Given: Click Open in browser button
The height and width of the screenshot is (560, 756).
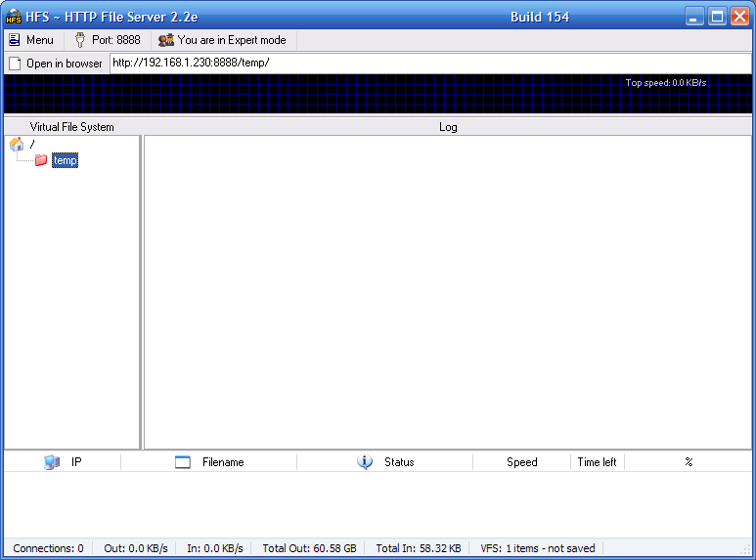Looking at the screenshot, I should [x=56, y=64].
